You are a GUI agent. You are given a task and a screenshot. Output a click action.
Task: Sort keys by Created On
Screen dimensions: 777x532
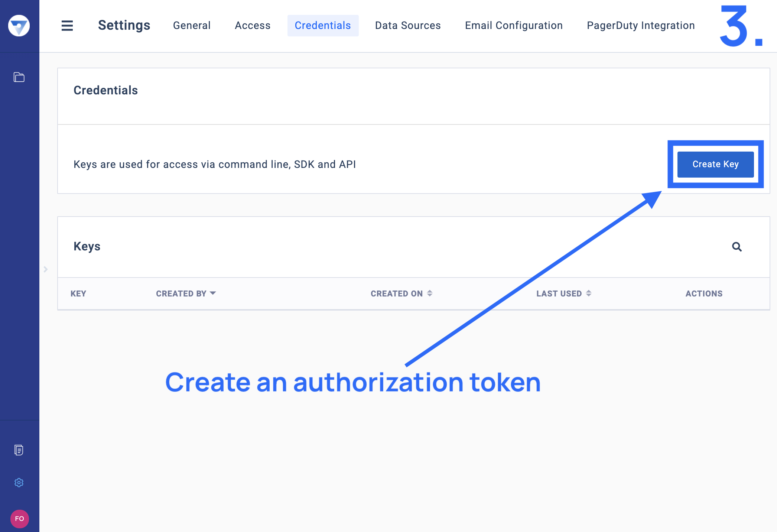401,293
